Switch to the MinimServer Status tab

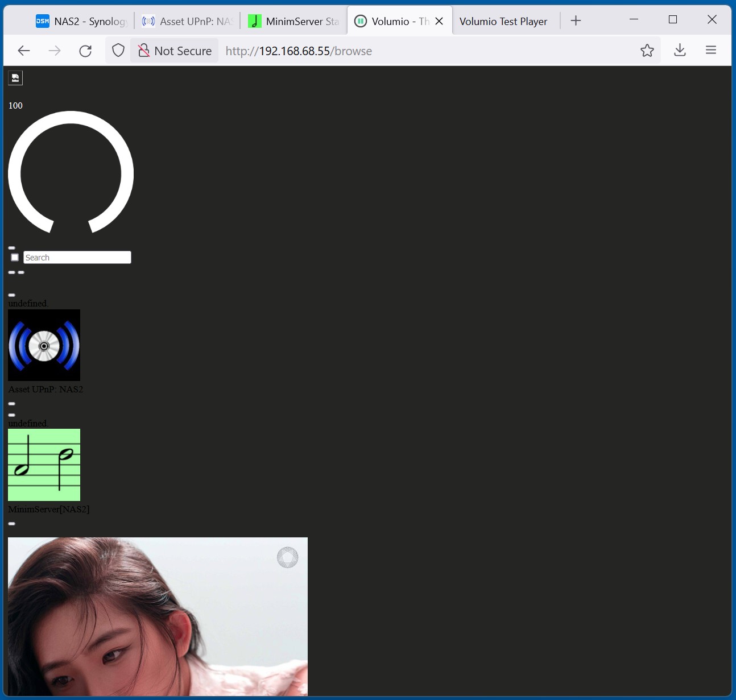click(x=295, y=21)
